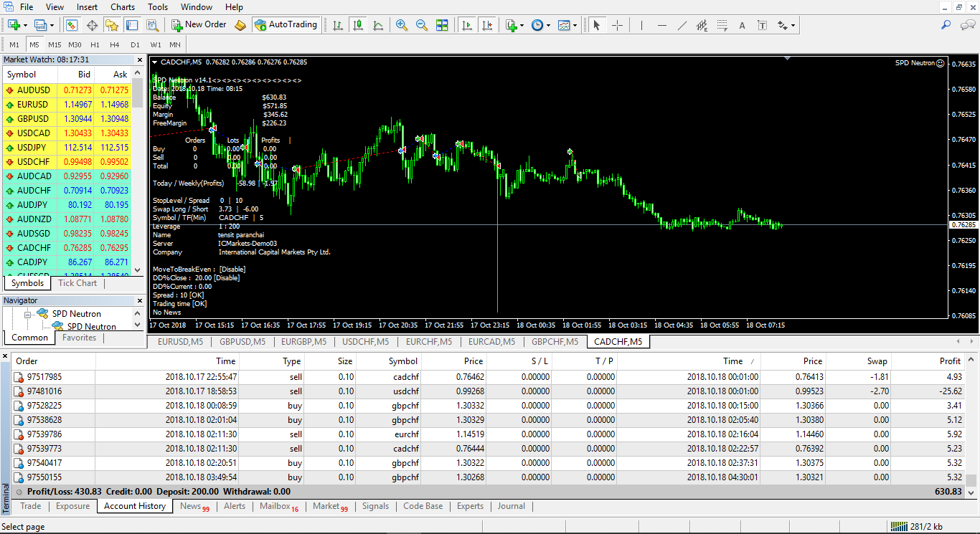Open the Tile Windows layout icon
Screen dimensions: 980x534
(442, 25)
